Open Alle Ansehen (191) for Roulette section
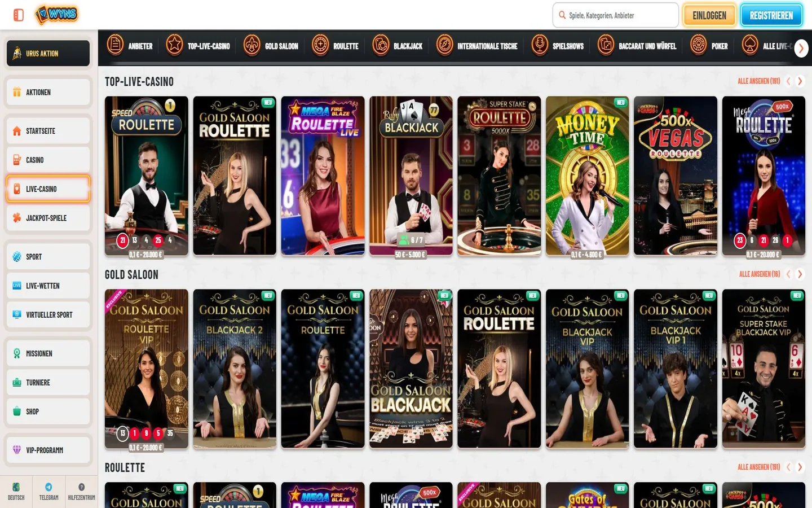The width and height of the screenshot is (812, 508). tap(758, 467)
